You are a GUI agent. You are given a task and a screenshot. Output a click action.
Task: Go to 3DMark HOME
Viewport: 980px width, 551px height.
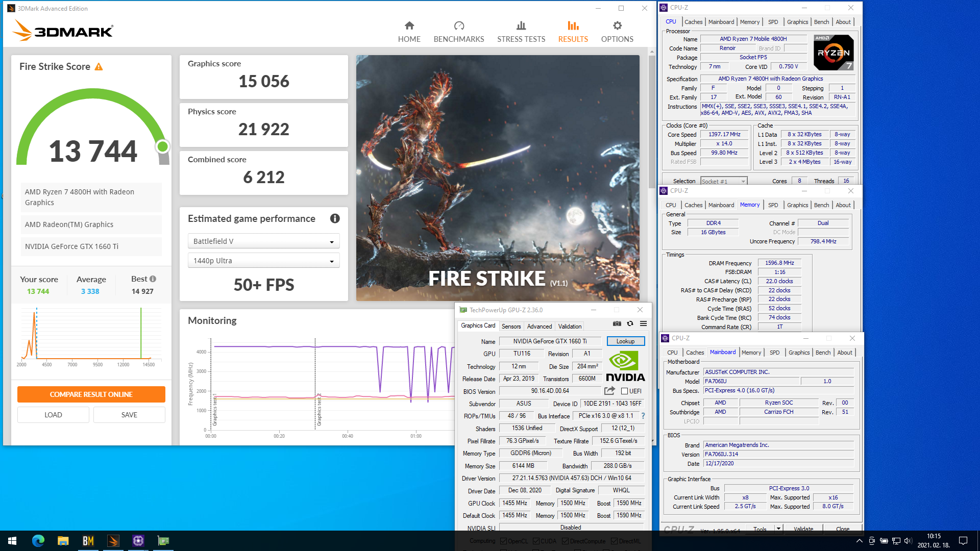tap(409, 32)
